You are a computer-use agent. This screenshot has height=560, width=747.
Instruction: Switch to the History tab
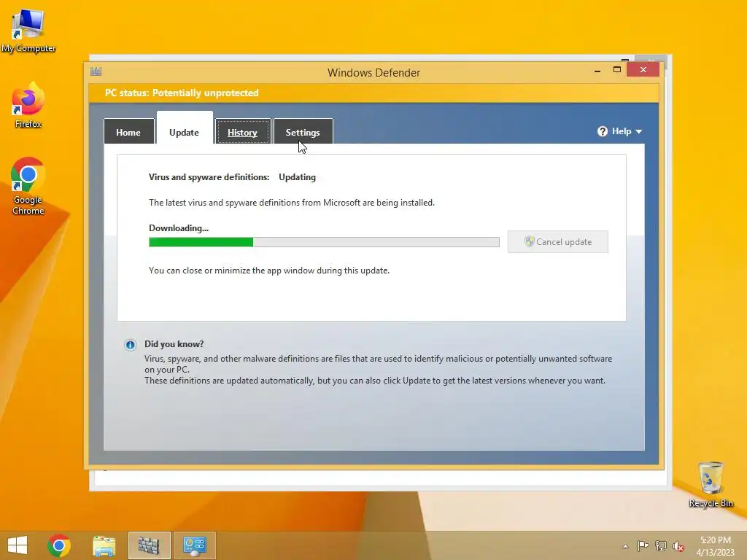point(242,132)
